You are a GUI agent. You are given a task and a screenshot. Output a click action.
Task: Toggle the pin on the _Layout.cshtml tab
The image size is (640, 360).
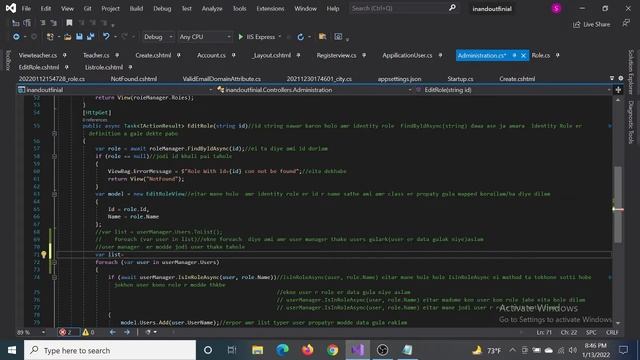pos(298,55)
